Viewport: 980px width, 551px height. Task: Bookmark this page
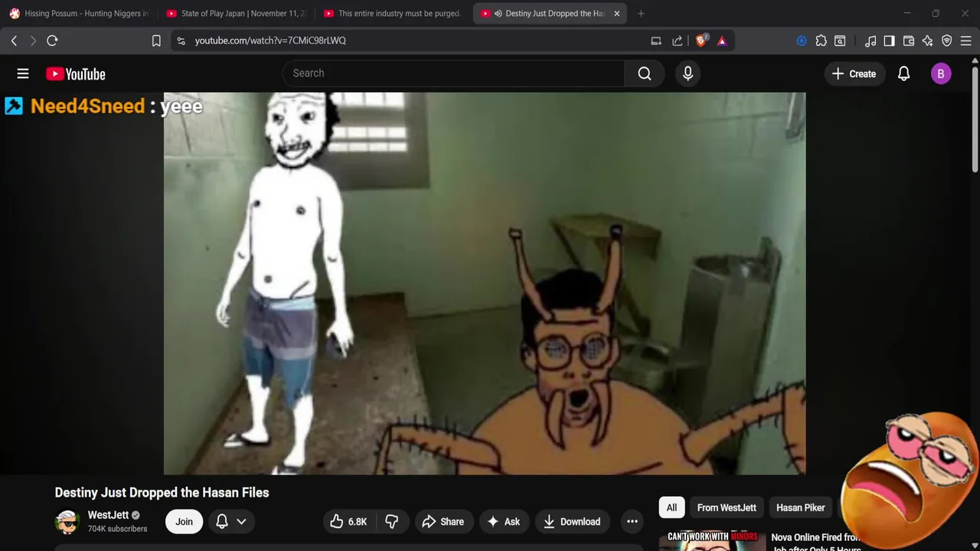coord(156,41)
